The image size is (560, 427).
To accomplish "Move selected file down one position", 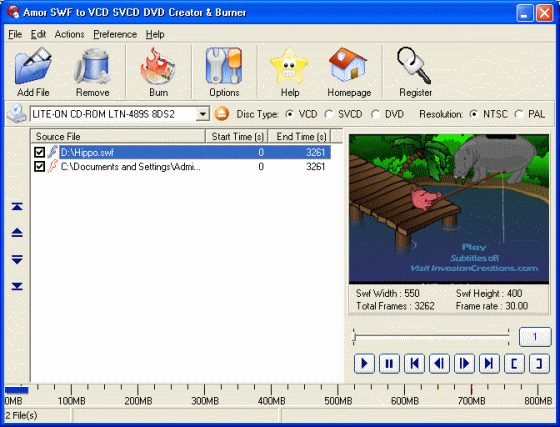I will click(x=17, y=260).
